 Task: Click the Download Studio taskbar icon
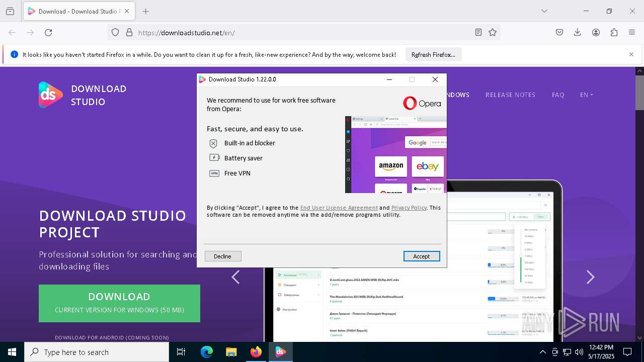[281, 352]
